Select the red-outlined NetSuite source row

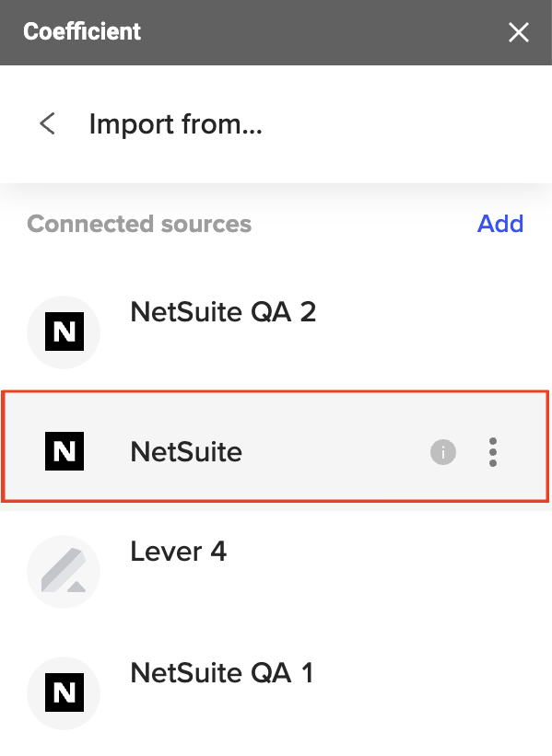pos(276,447)
